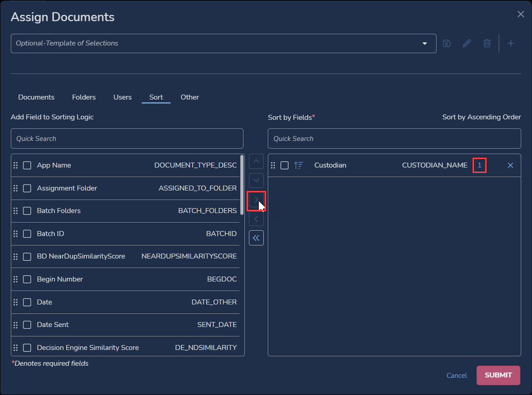Screen dimensions: 532x395
Task: Delete the template using the trash icon
Action: pyautogui.click(x=487, y=43)
